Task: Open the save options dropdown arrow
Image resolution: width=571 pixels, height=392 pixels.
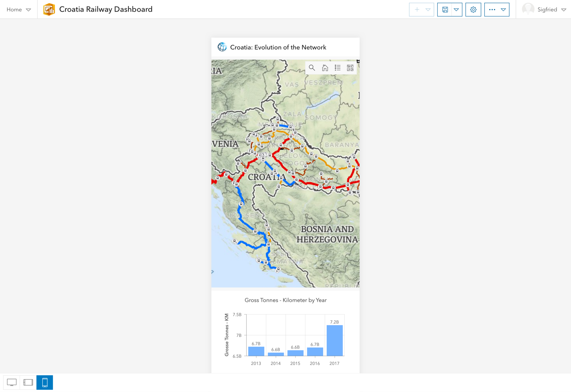Action: (456, 10)
